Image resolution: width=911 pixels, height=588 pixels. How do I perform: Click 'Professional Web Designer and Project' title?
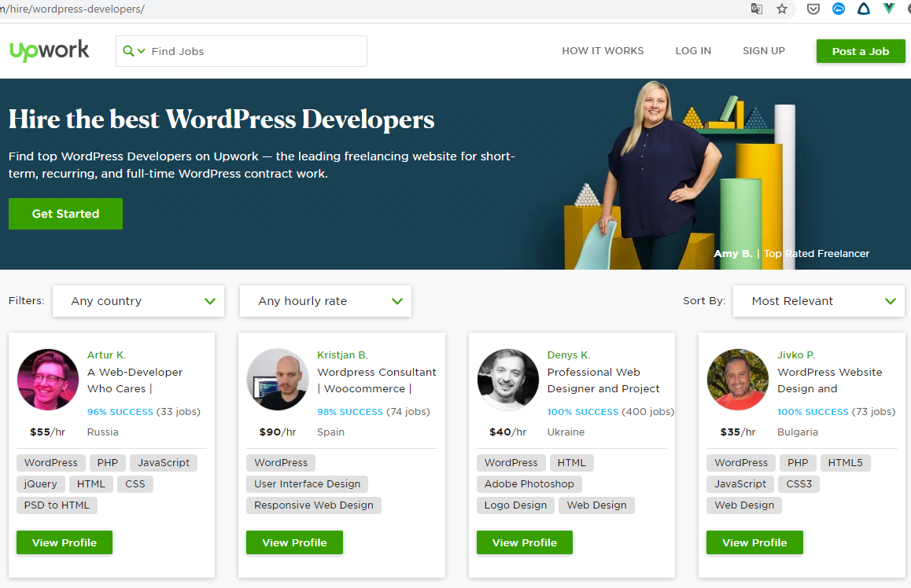point(603,380)
